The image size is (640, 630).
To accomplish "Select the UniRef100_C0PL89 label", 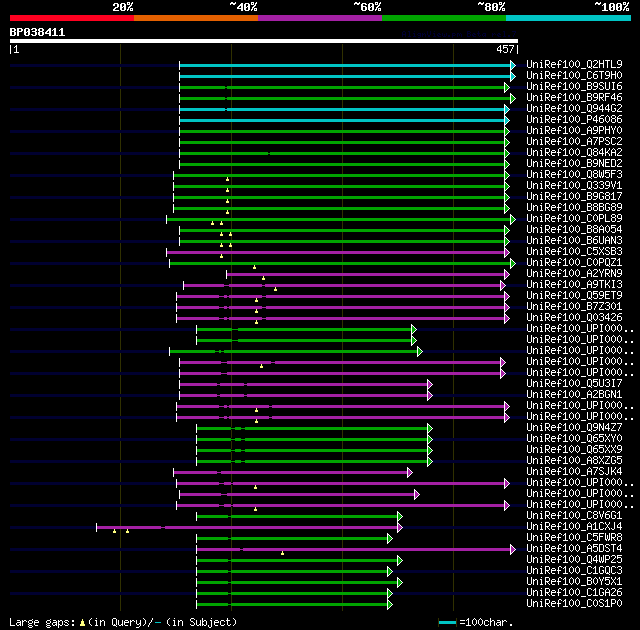I will 574,219.
